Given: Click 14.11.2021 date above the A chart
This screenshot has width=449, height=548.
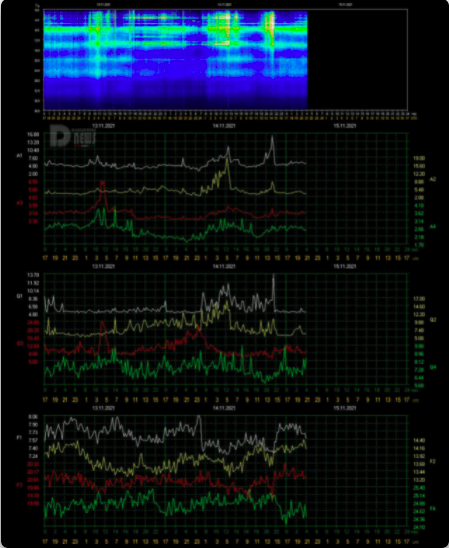Looking at the screenshot, I should pos(224,126).
